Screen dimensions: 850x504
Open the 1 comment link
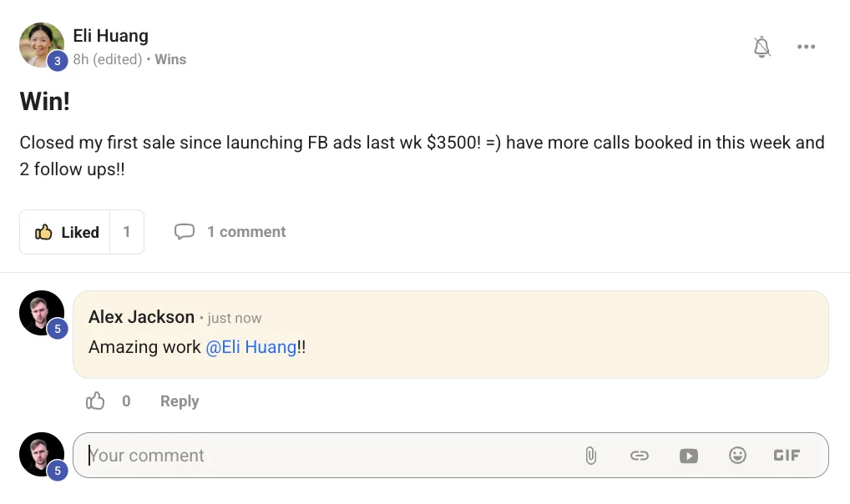pyautogui.click(x=246, y=232)
